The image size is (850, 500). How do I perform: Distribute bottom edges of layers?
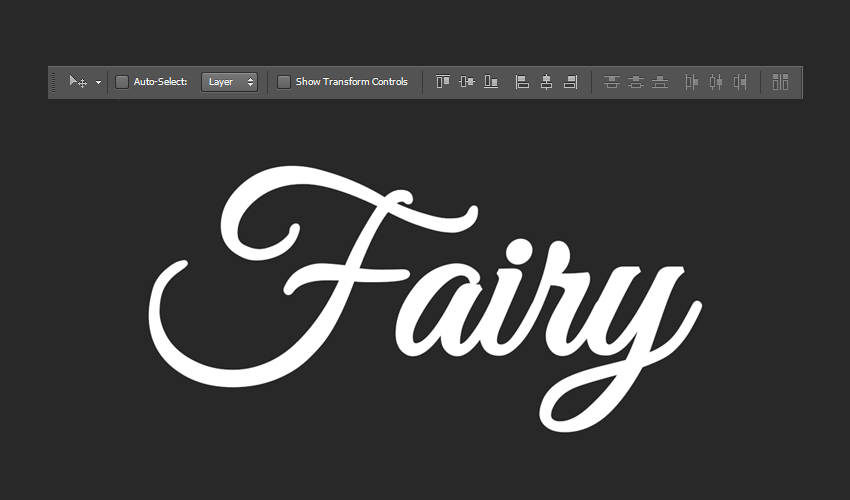click(x=660, y=82)
